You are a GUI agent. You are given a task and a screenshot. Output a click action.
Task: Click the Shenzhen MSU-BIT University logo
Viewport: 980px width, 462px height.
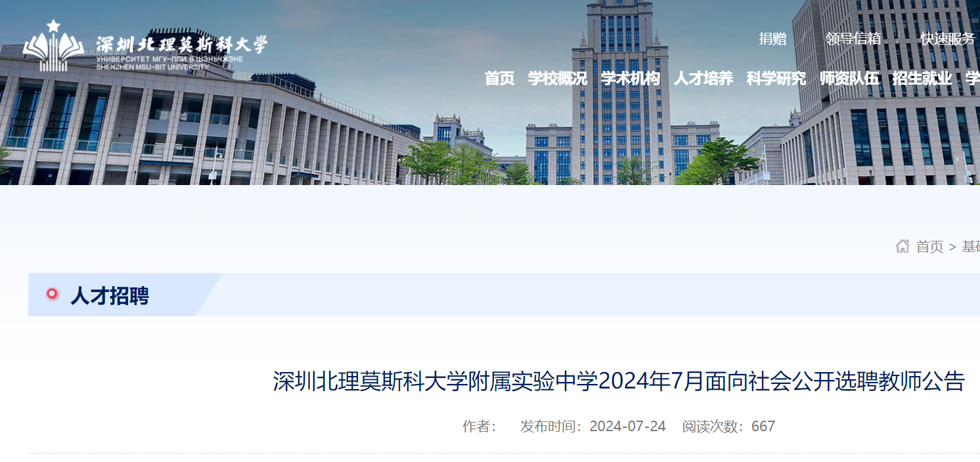coord(145,45)
